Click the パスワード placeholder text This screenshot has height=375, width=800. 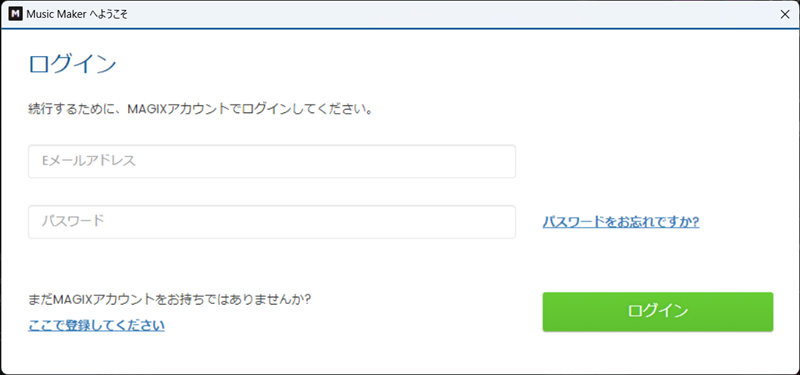click(73, 221)
